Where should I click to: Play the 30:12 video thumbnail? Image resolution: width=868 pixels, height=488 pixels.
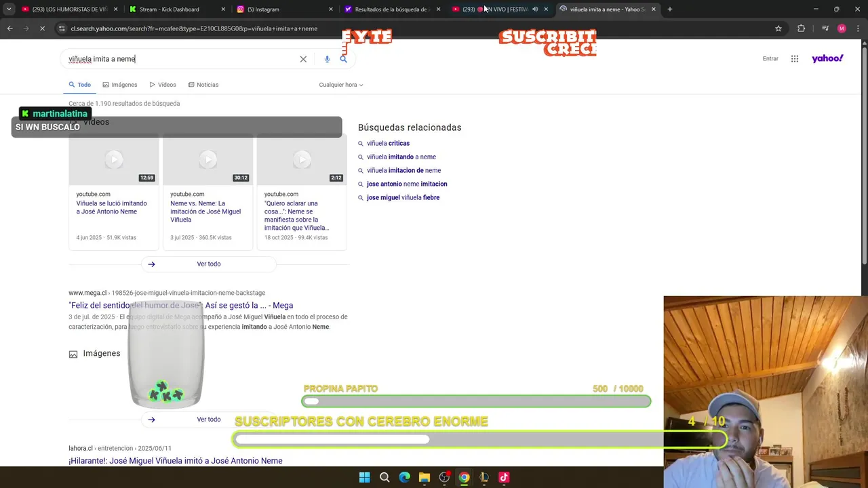coord(208,159)
